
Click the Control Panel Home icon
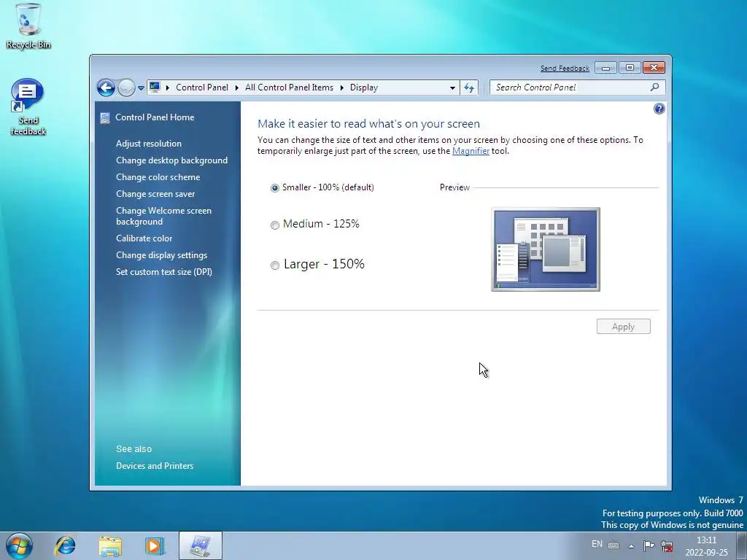click(x=105, y=117)
